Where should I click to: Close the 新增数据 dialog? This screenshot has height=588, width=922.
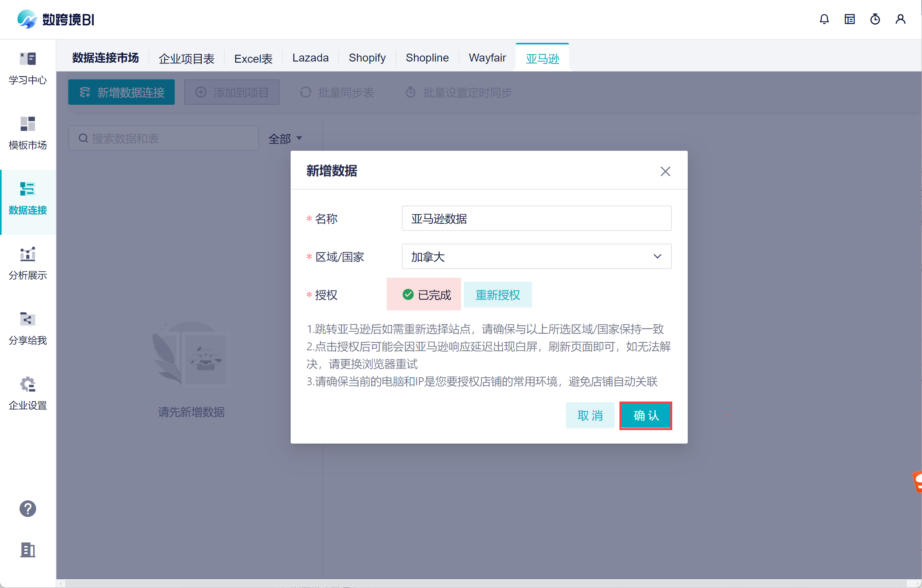665,171
